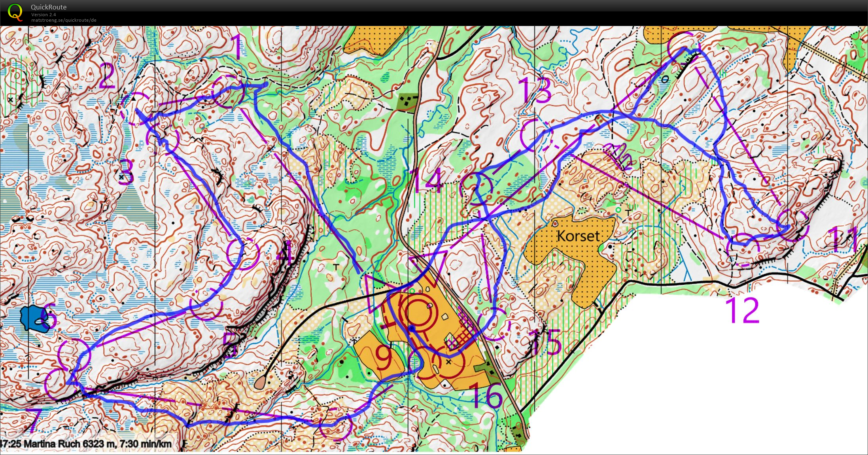Click the control number 14 label
868x455 pixels.
click(x=426, y=181)
